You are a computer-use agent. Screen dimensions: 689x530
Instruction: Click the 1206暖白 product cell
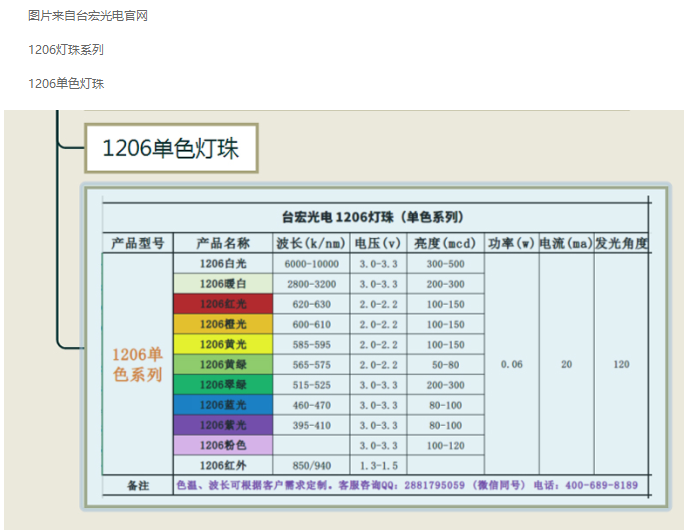tap(223, 284)
